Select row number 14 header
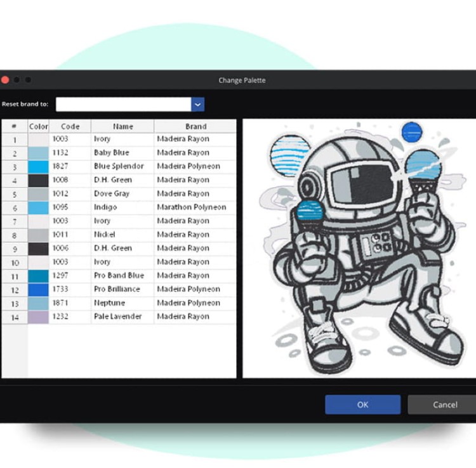Viewport: 476px width, 468px height. click(x=15, y=317)
